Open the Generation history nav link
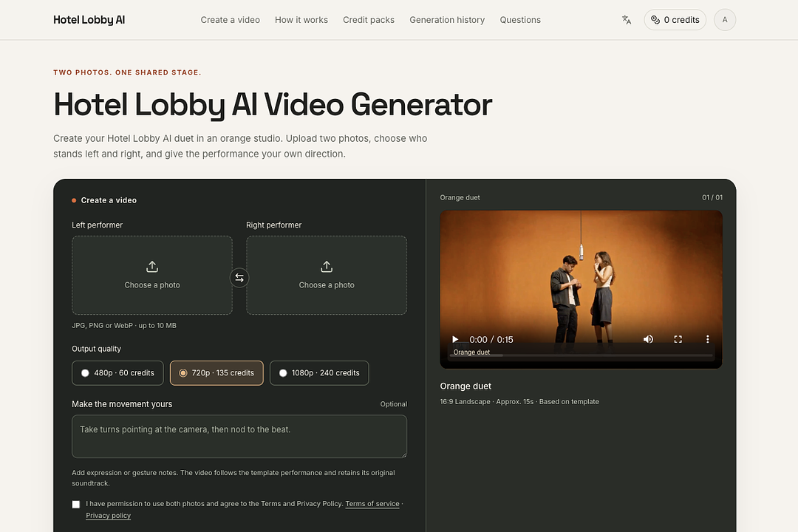798x532 pixels. [x=447, y=20]
